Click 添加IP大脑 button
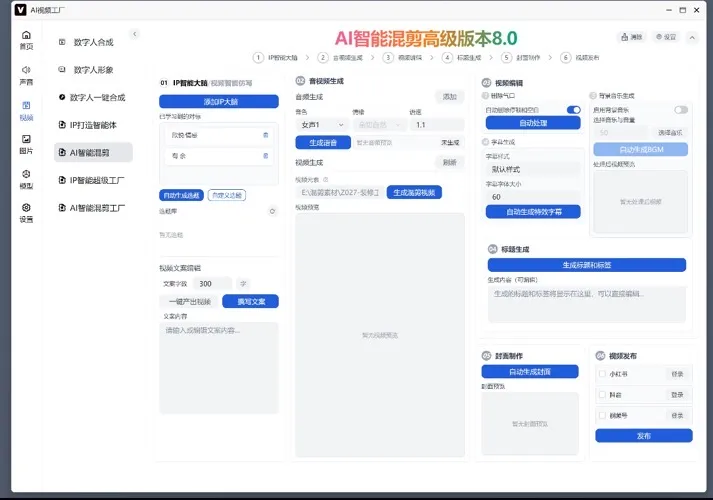Image resolution: width=713 pixels, height=500 pixels. [x=219, y=101]
